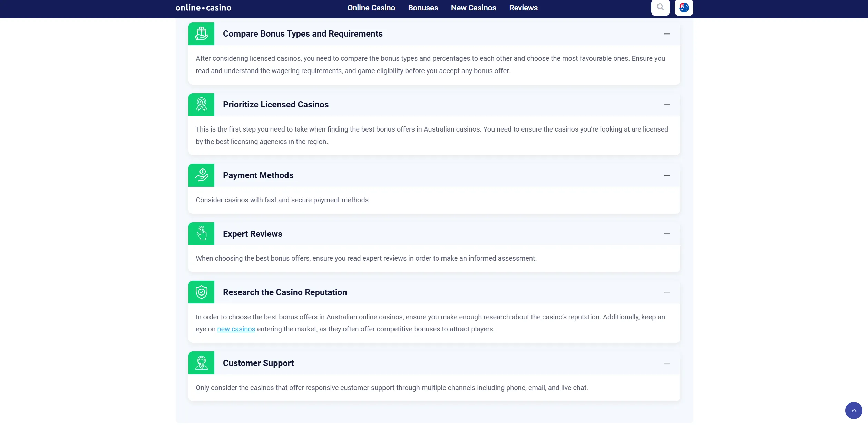
Task: Click the scroll-to-top arrow button
Action: [x=854, y=410]
